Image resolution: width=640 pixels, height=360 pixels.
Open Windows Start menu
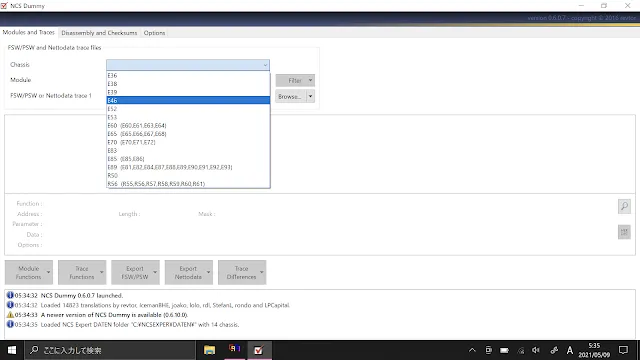pos(12,350)
